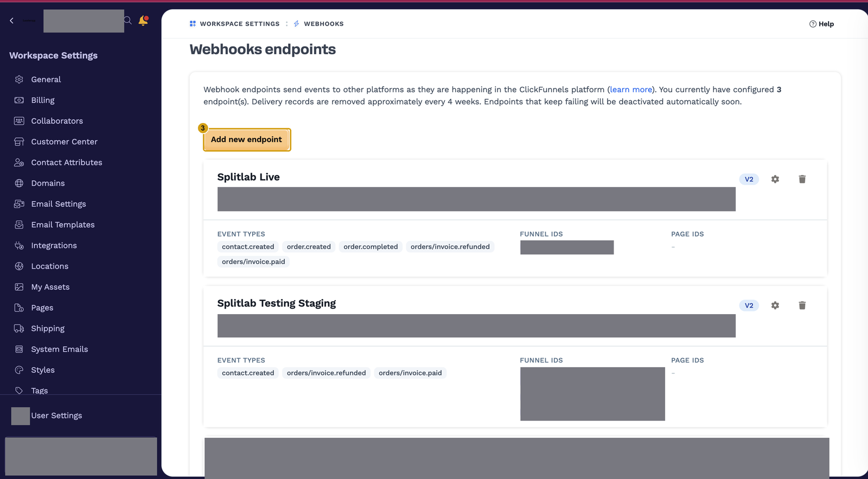
Task: Click the Email Templates icon
Action: (19, 225)
